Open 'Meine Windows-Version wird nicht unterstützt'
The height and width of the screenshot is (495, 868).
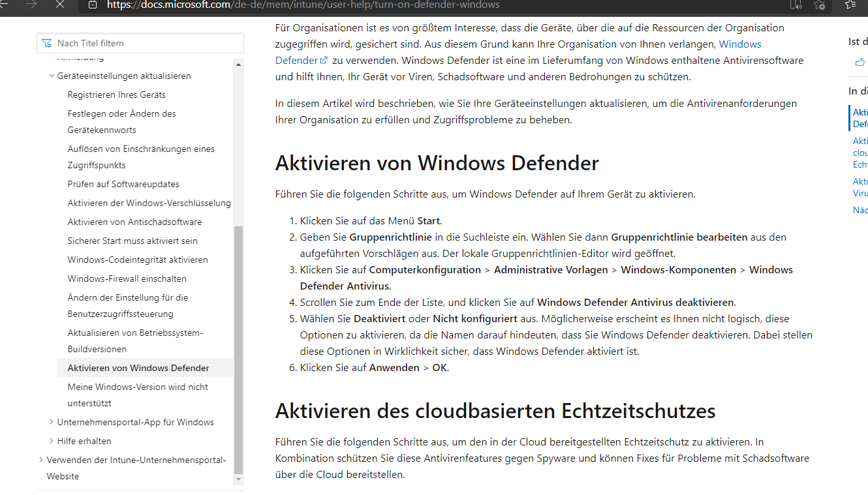tap(138, 395)
